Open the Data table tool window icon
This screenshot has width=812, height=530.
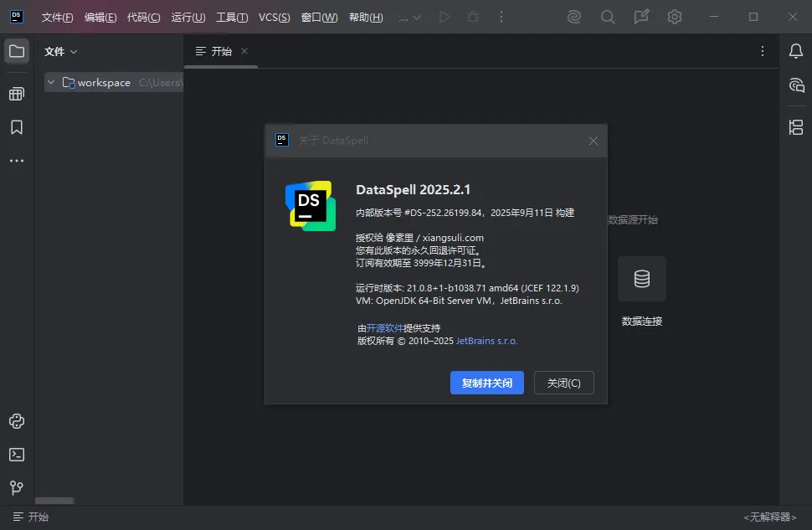16,94
